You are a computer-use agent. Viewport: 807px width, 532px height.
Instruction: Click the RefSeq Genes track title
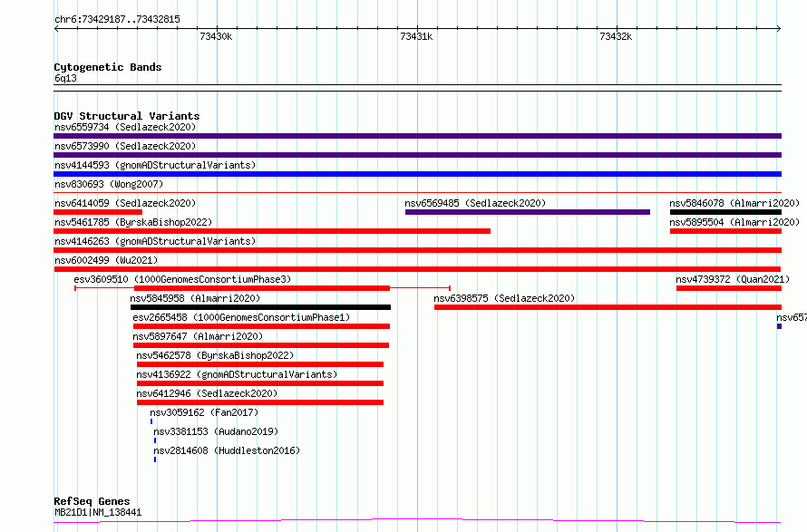point(92,502)
